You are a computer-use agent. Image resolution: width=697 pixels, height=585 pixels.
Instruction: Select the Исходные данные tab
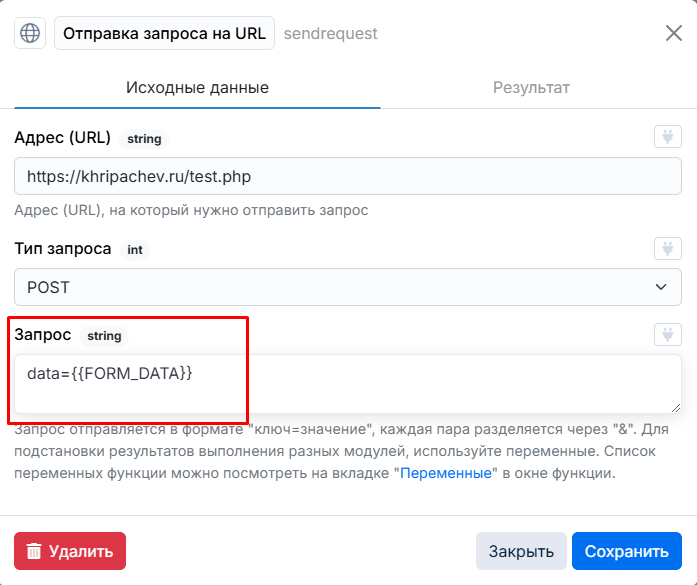click(x=197, y=88)
